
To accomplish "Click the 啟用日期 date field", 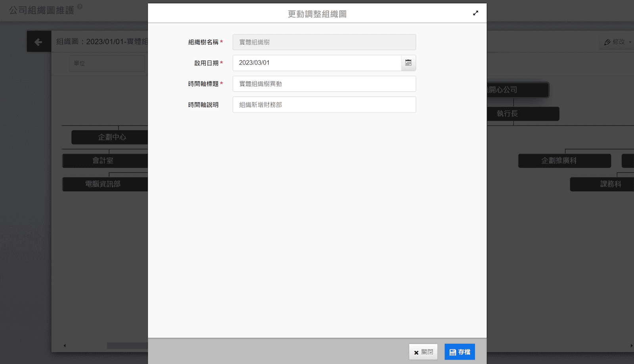I will (317, 63).
